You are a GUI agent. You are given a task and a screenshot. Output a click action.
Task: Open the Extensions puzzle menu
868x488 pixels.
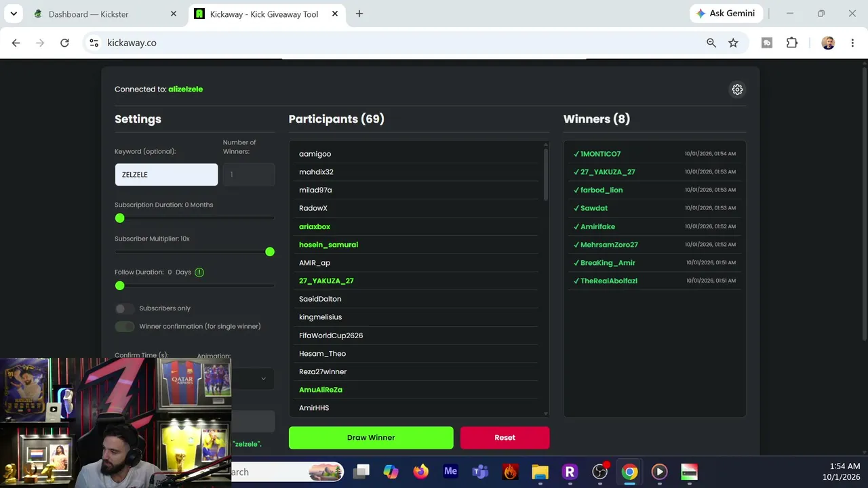coord(792,43)
